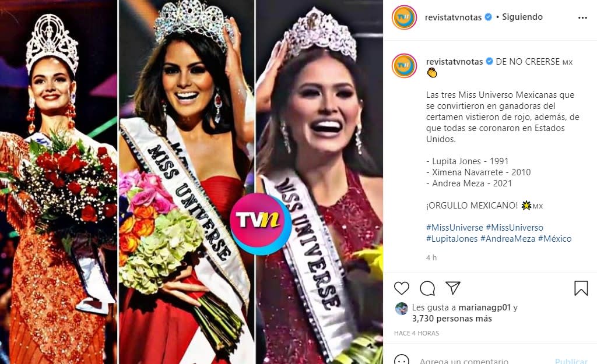Click the Publicar comment button
597x364 pixels.
coord(571,361)
